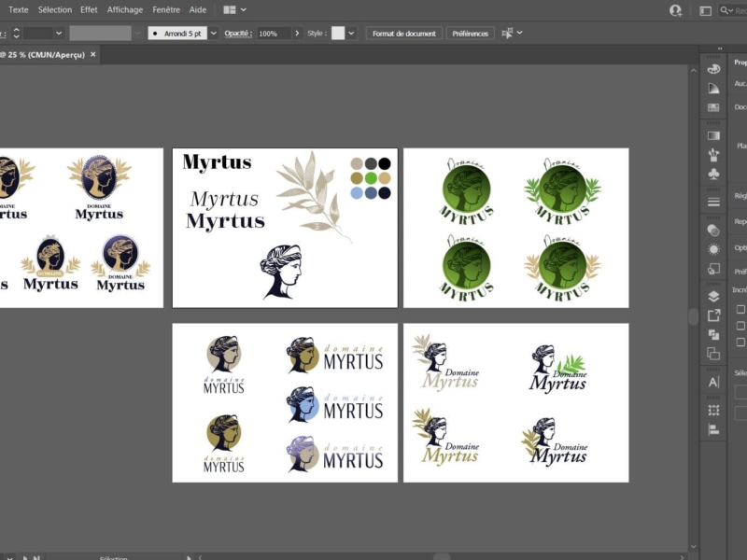
Task: Open the Swatches panel icon
Action: 713,107
